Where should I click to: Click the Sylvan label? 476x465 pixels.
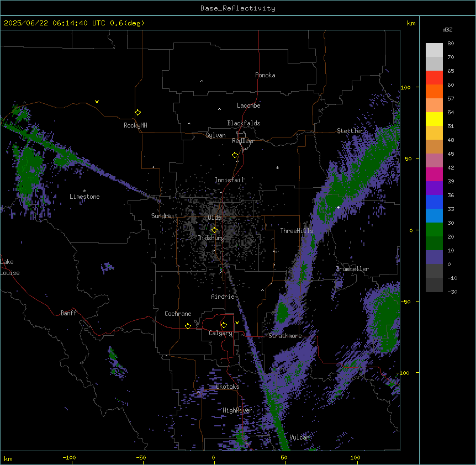pos(215,135)
